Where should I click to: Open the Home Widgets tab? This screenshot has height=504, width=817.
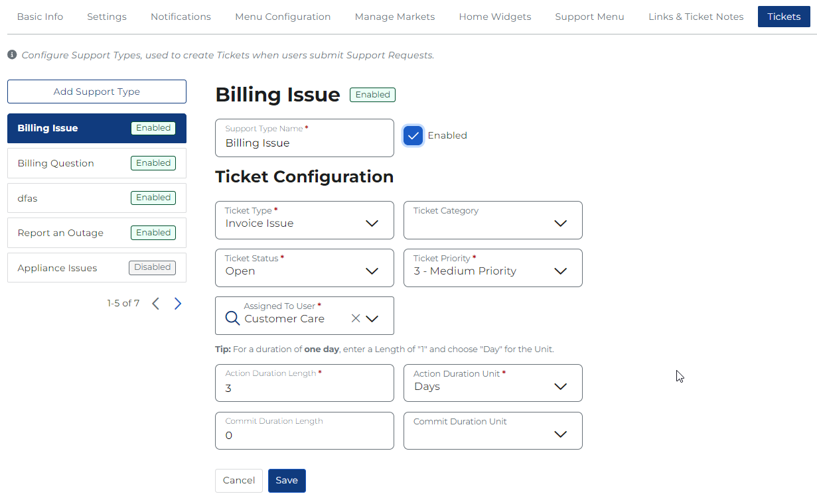[495, 17]
